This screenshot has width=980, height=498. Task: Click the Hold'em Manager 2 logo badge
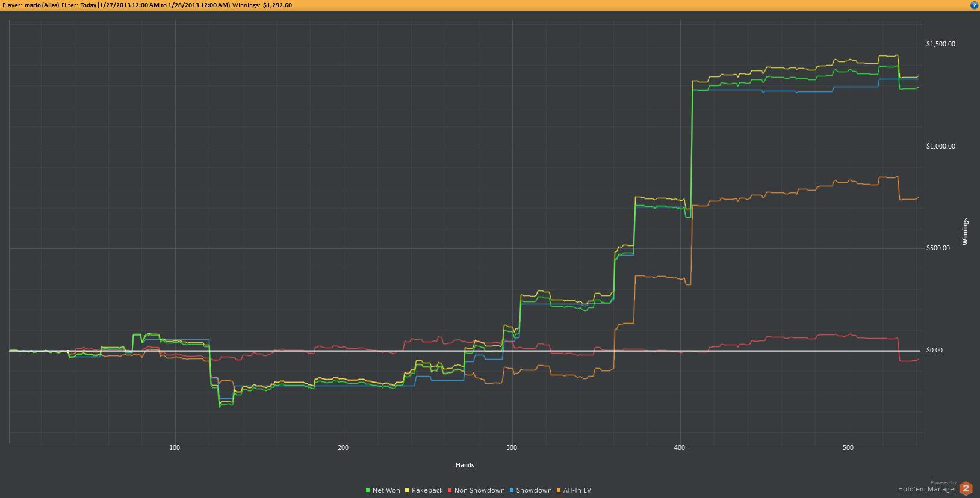[x=966, y=488]
